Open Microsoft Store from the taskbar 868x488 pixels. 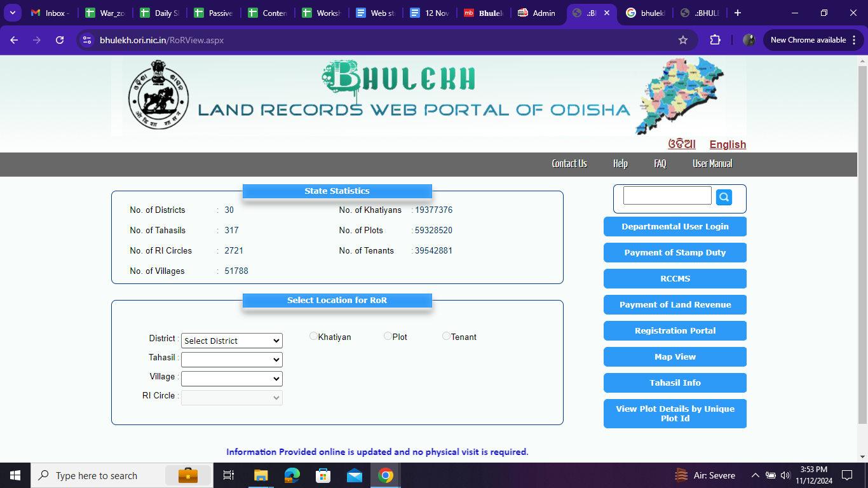point(323,475)
